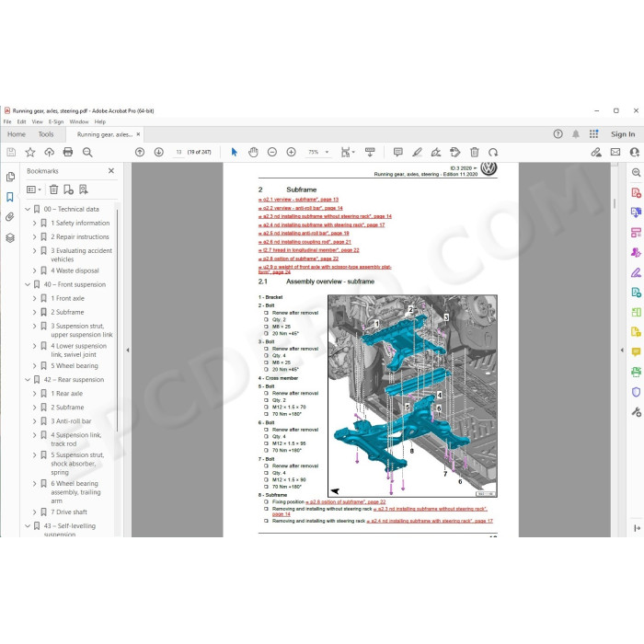
Task: Open the Comment tool in the right pane
Action: [636, 351]
